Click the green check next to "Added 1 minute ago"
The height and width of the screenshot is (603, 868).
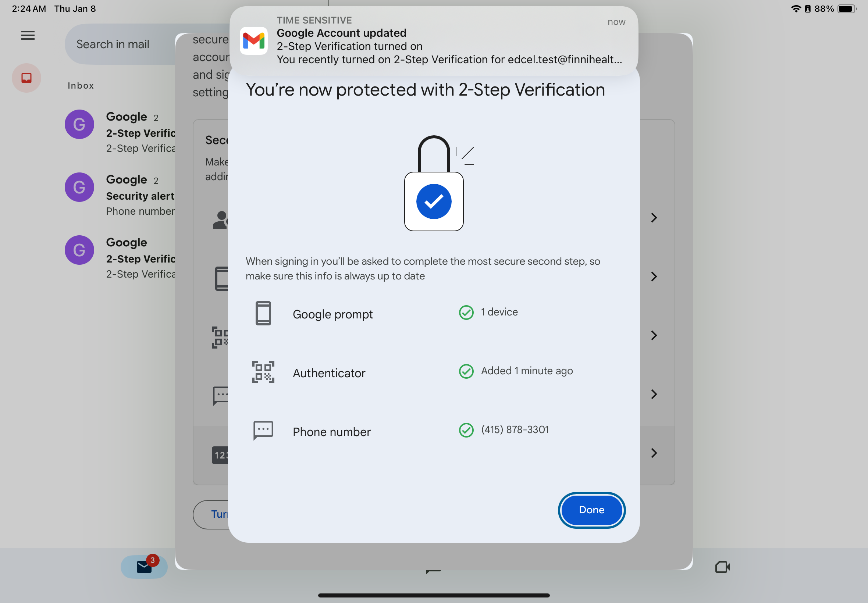(x=466, y=371)
